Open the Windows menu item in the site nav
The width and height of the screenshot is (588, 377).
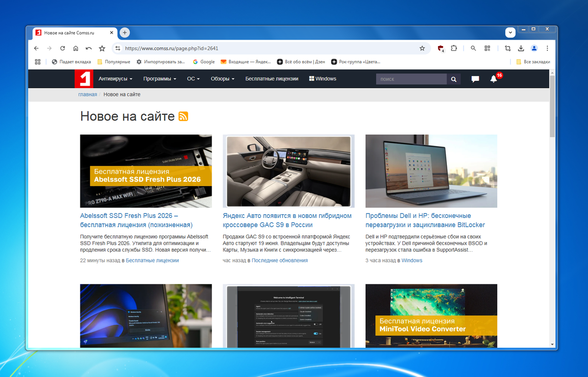322,79
